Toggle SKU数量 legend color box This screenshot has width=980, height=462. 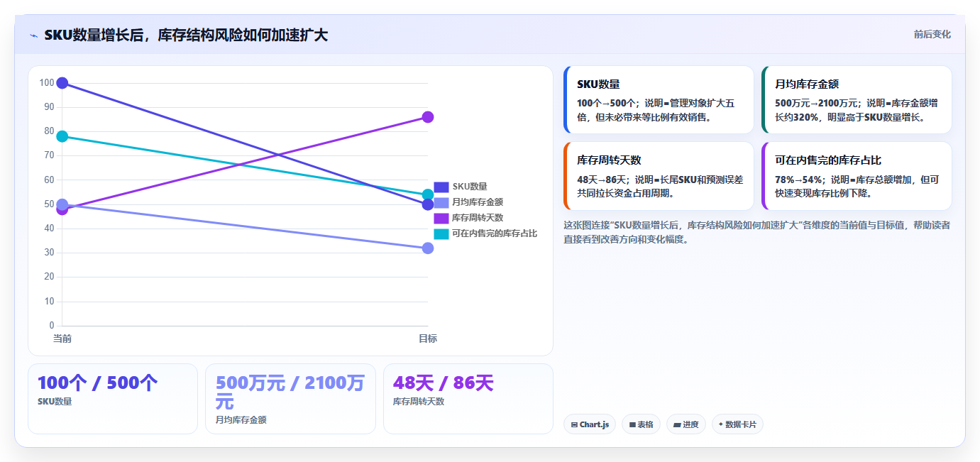click(x=441, y=187)
